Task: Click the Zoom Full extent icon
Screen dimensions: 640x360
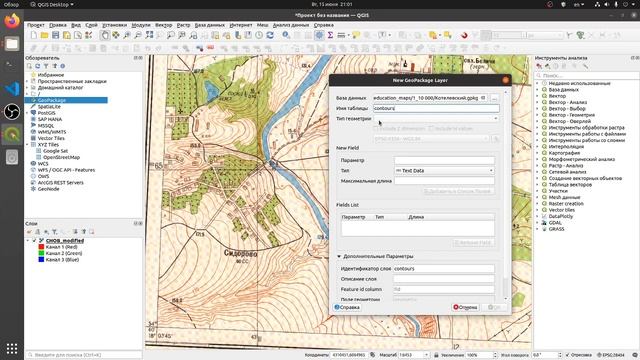Action: (x=149, y=36)
